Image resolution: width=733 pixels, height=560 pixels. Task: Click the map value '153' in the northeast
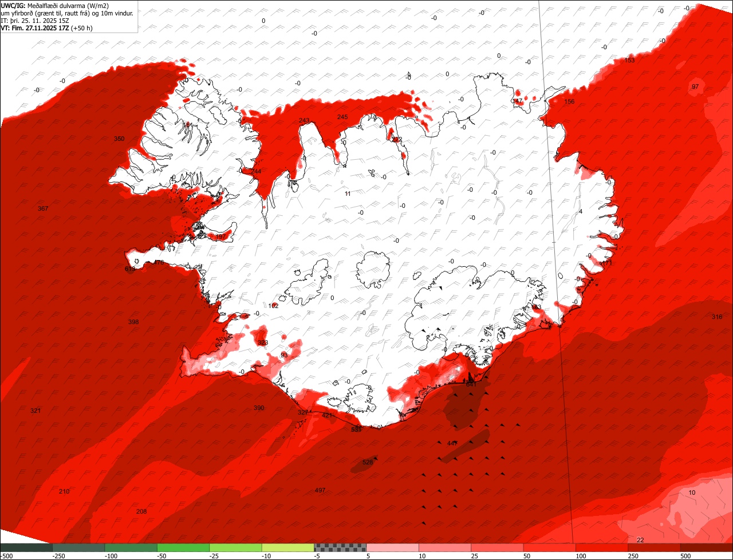pos(629,60)
